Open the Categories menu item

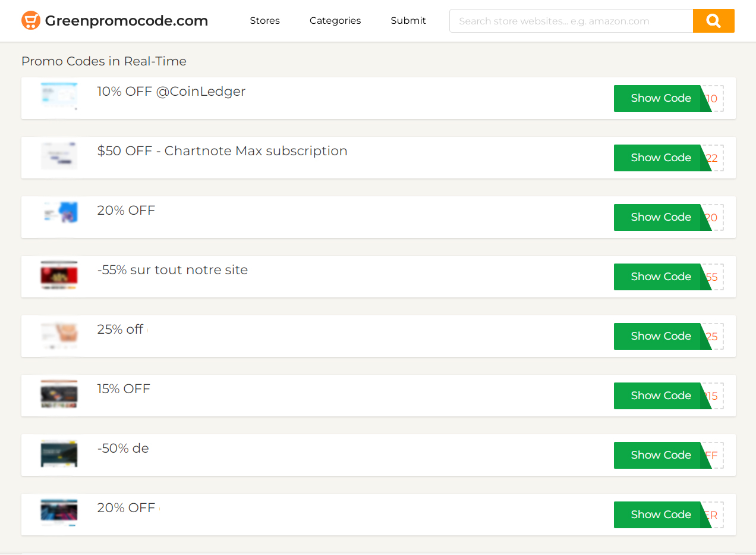335,21
